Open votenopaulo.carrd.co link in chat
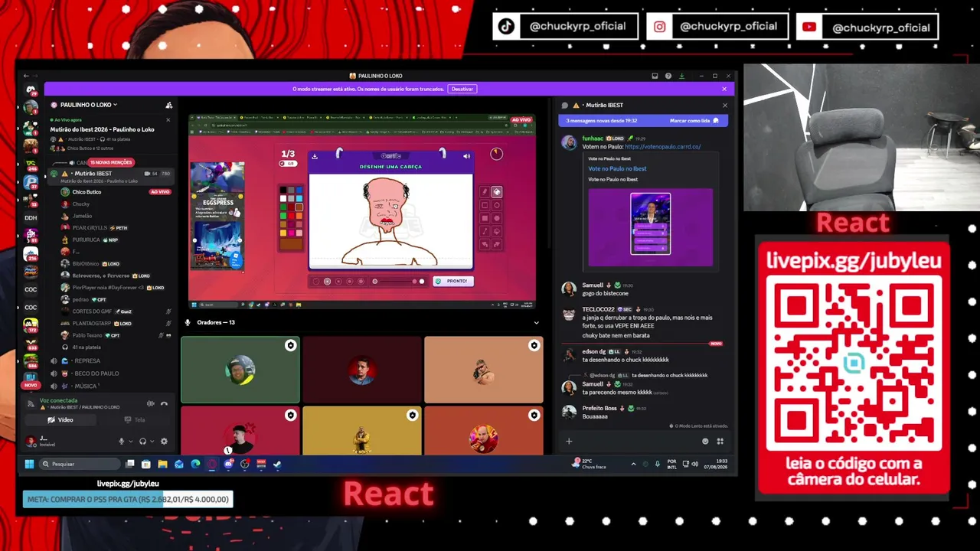 662,146
